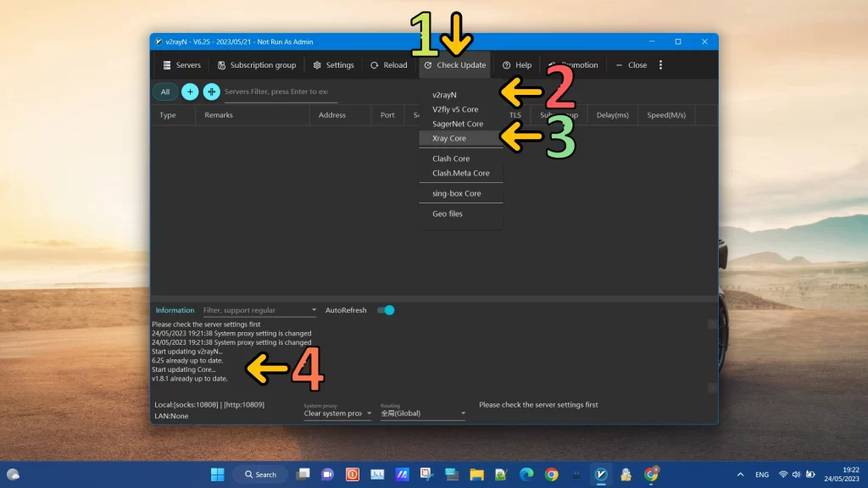Click the Servers Filter input field
Viewport: 868px width, 488px height.
point(275,91)
